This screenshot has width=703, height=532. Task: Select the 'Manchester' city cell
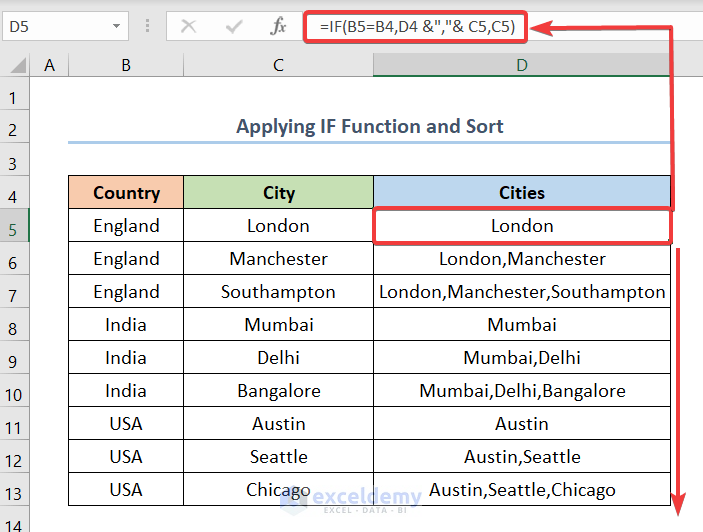click(278, 259)
